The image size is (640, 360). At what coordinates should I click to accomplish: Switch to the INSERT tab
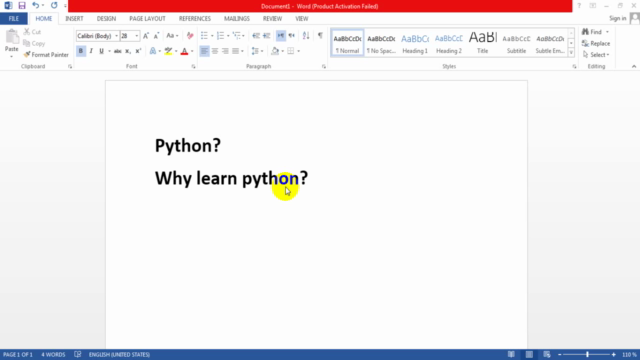(x=74, y=19)
